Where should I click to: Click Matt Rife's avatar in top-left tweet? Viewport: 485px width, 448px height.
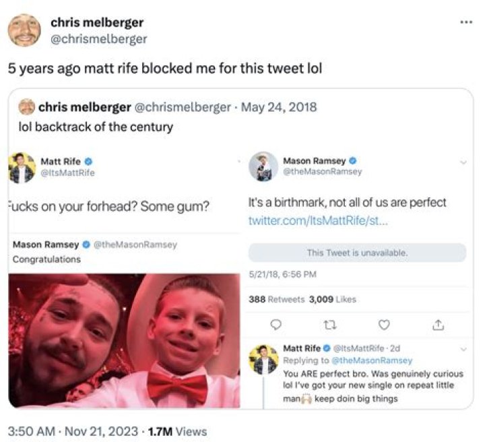tap(22, 167)
